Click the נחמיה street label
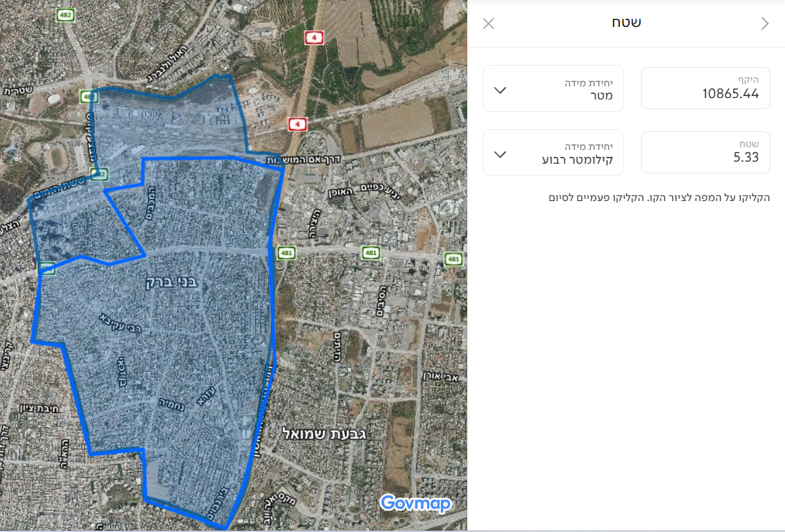Image resolution: width=785 pixels, height=532 pixels. [171, 404]
